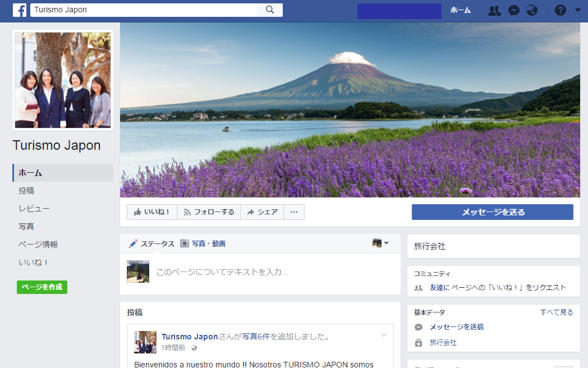588x368 pixels.
Task: Click the help question mark icon
Action: click(561, 10)
